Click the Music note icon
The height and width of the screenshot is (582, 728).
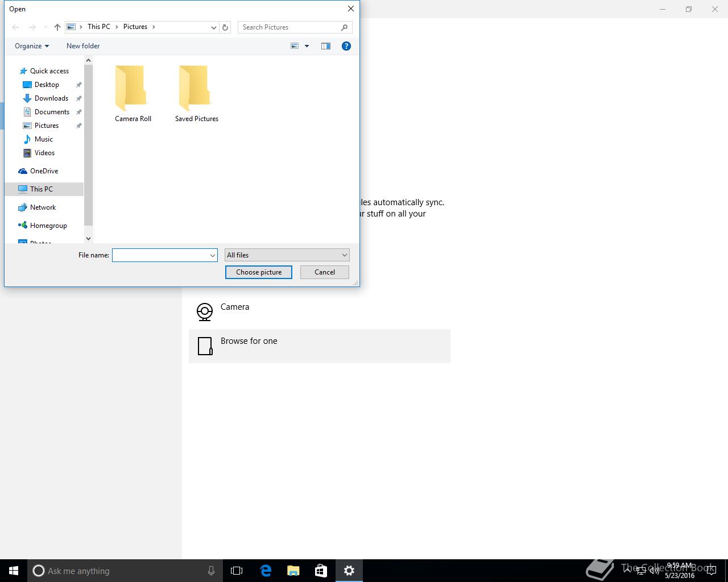coord(27,139)
